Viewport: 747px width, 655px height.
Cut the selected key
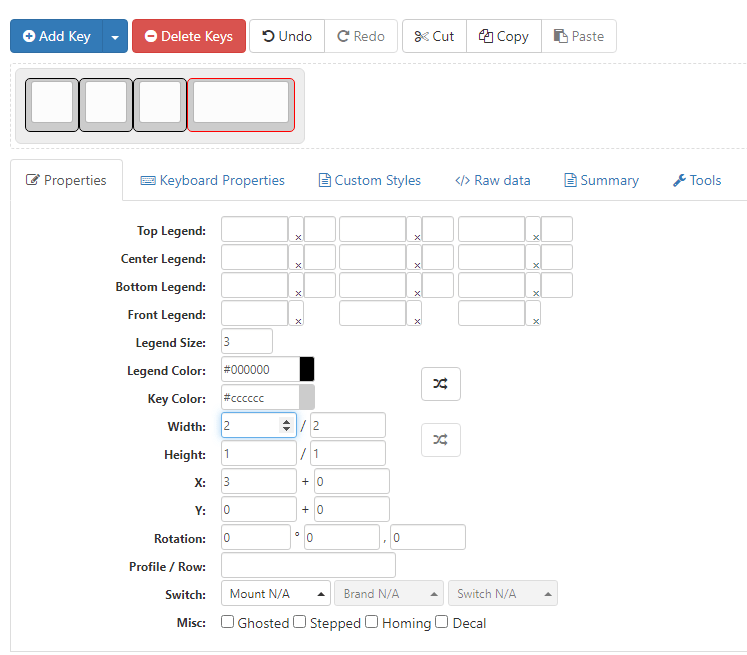(x=434, y=36)
